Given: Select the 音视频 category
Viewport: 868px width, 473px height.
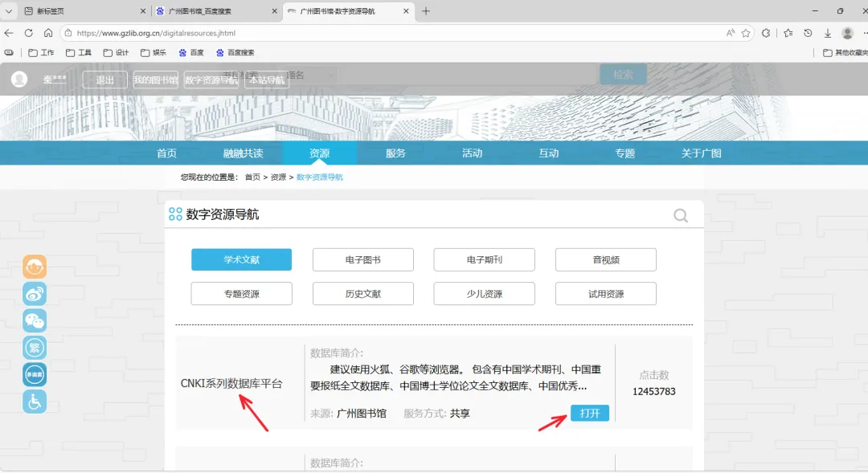Looking at the screenshot, I should pos(606,259).
